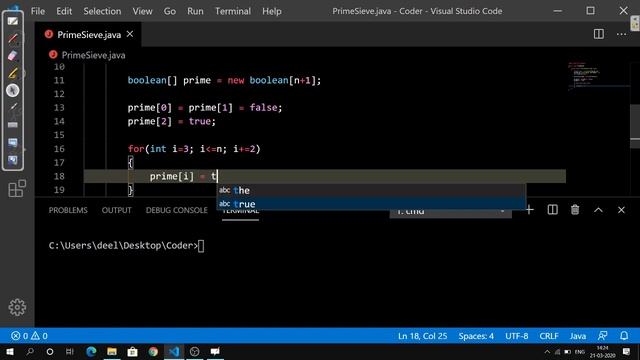Open Microsoft Edge from taskbar
This screenshot has width=640, height=360.
[91, 351]
